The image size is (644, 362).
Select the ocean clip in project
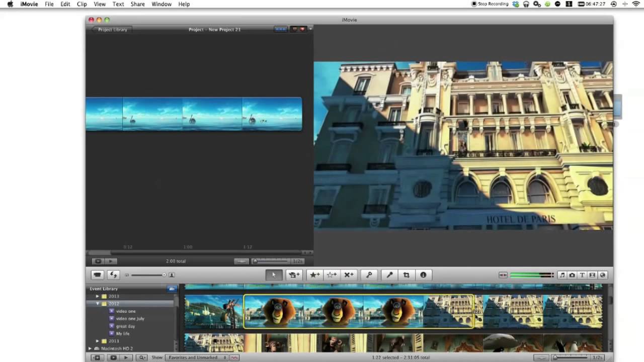(x=194, y=114)
